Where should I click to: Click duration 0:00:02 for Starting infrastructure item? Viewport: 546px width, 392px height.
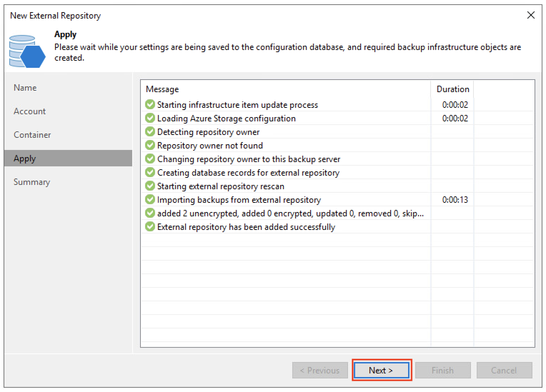[455, 105]
